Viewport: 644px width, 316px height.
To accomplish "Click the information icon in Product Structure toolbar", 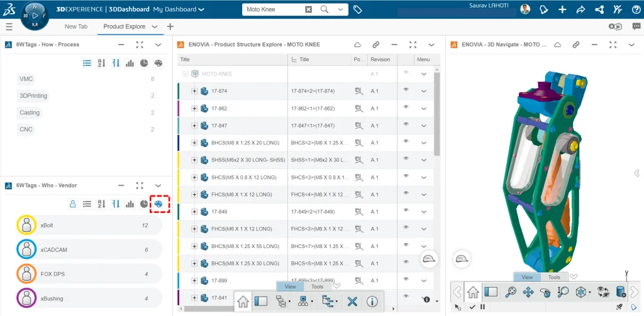I will [372, 302].
